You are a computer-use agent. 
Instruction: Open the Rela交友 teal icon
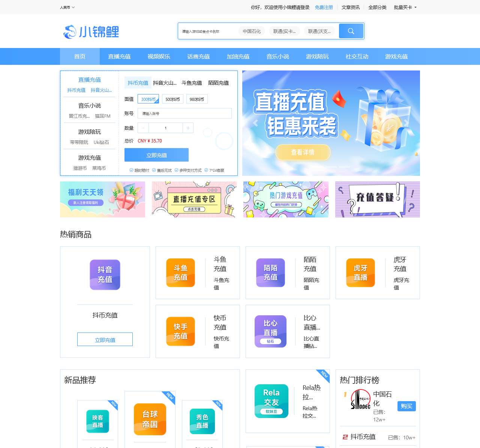(271, 401)
